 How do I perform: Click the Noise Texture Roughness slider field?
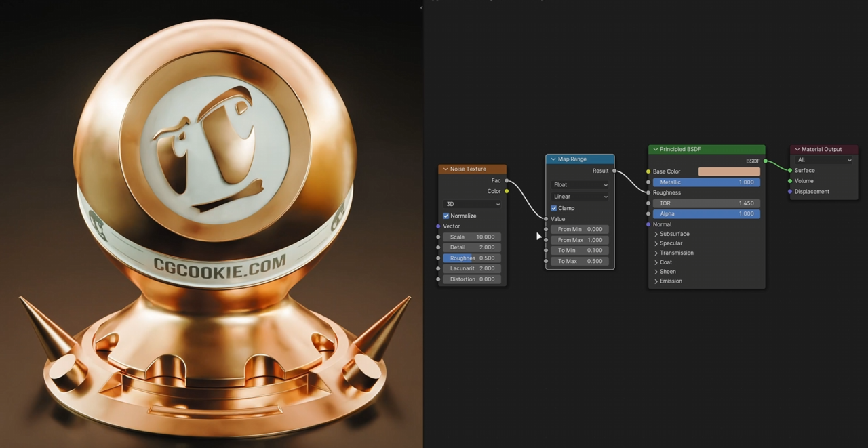click(x=472, y=258)
